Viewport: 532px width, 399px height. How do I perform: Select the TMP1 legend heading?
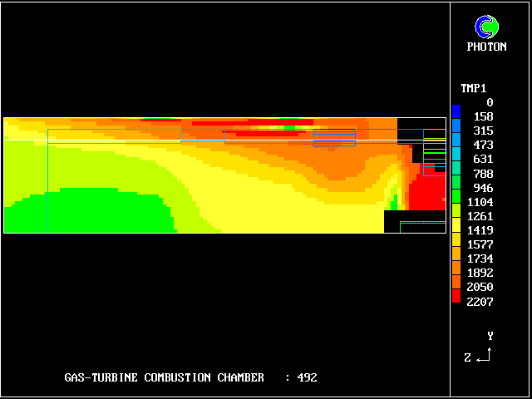(x=474, y=88)
